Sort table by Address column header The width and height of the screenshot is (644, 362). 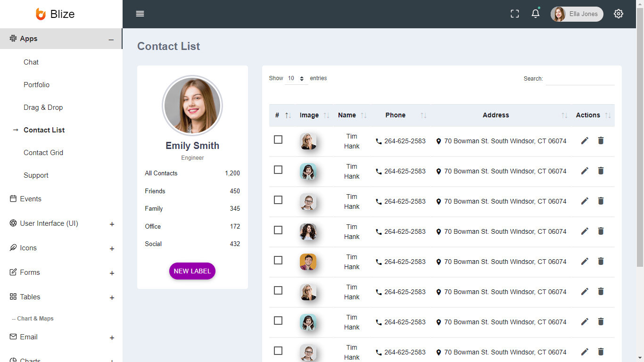pos(501,115)
